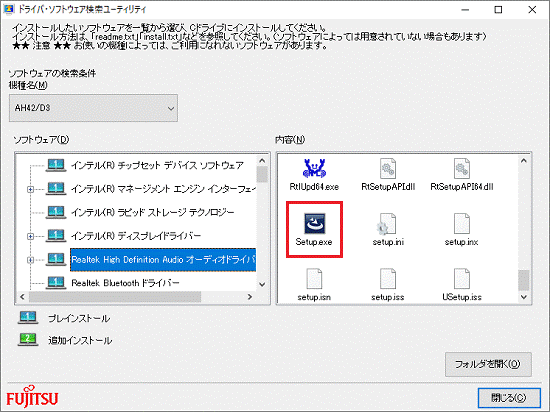Select the Setup.exe installer icon
This screenshot has width=550, height=412.
click(x=314, y=223)
